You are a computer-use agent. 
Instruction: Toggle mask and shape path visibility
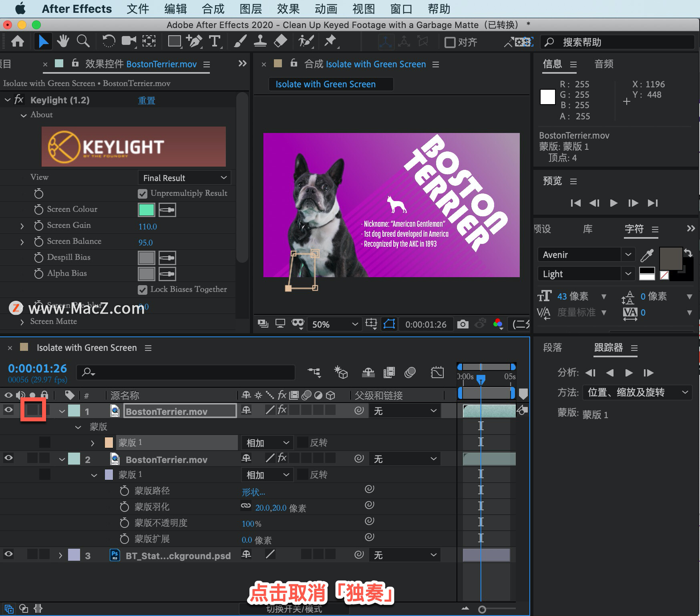tap(389, 324)
